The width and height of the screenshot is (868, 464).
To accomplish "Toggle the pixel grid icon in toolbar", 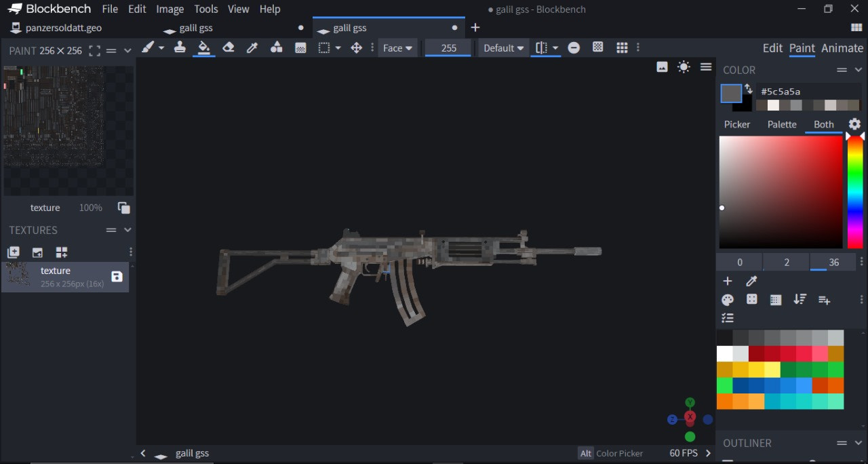I will pyautogui.click(x=622, y=47).
